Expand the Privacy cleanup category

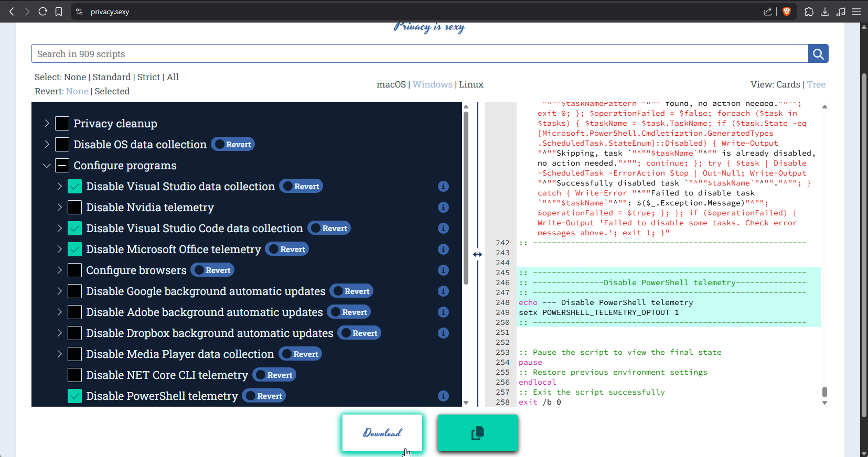tap(47, 124)
